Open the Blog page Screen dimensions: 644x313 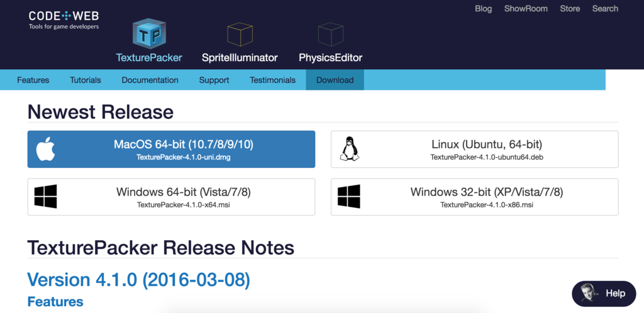point(484,9)
